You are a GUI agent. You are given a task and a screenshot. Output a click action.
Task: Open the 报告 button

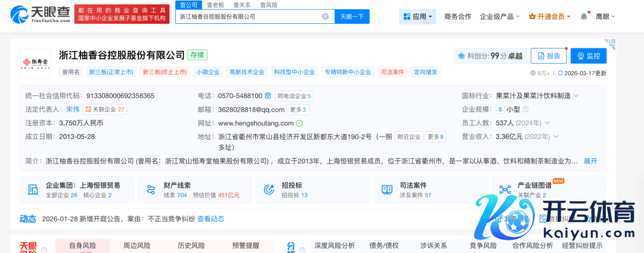click(549, 55)
